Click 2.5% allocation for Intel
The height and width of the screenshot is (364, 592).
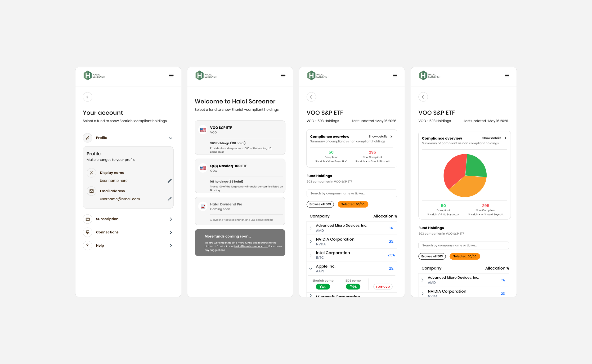pos(391,255)
